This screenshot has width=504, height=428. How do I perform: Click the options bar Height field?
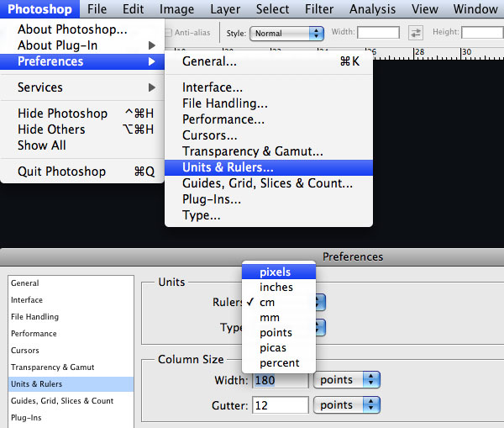pos(482,33)
